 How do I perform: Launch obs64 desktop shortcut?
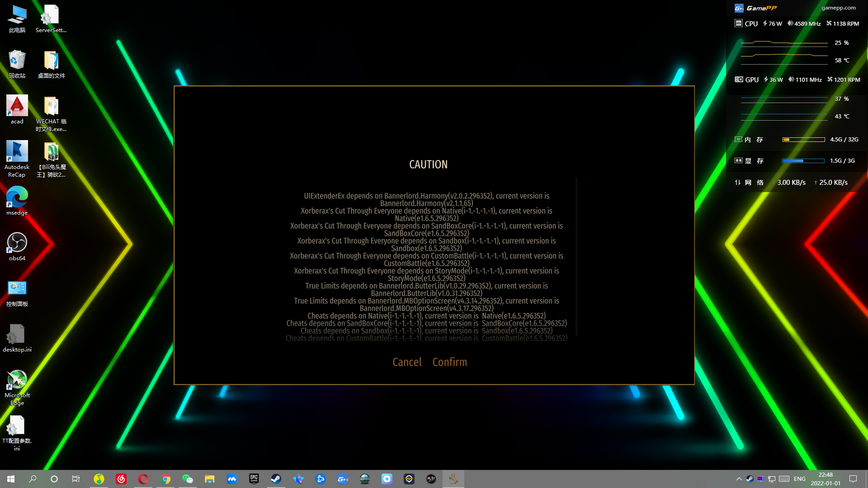[17, 247]
